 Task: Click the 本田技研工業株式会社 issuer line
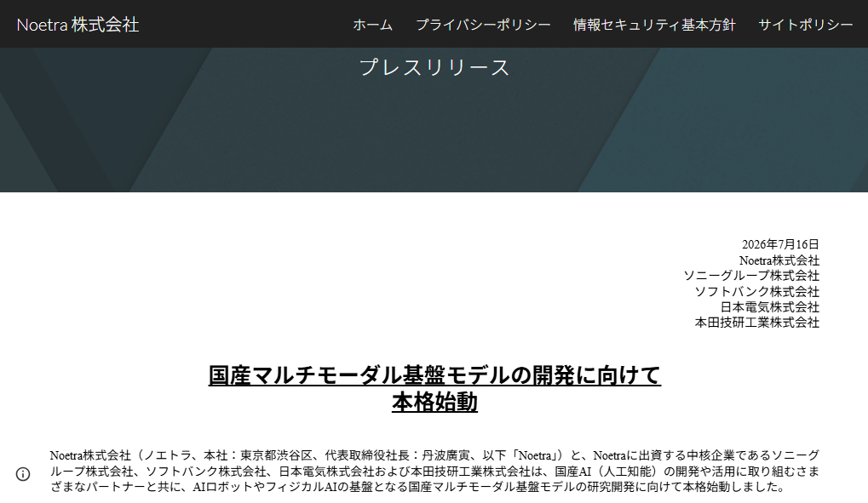[x=756, y=322]
